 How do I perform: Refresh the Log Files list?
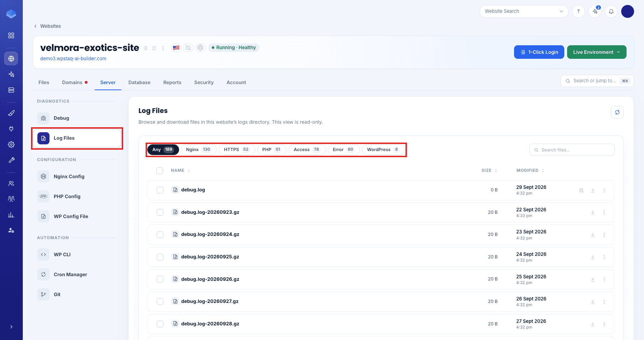tap(617, 112)
